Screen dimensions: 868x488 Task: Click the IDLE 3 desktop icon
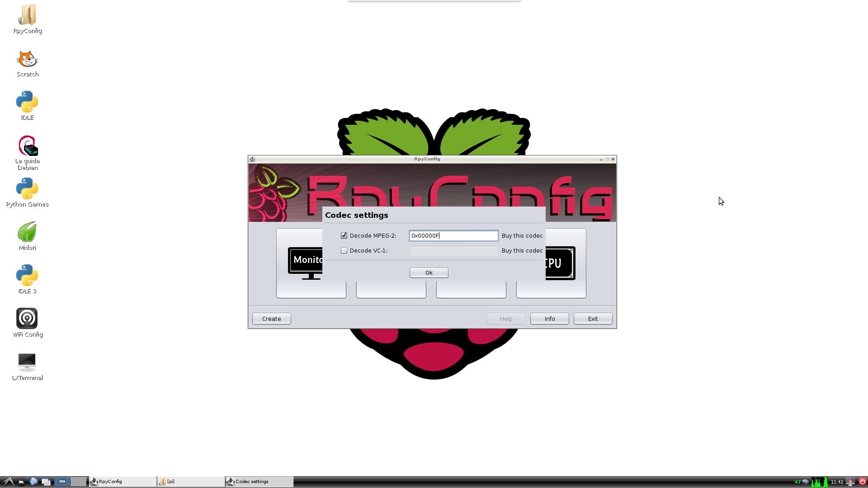[x=27, y=276]
